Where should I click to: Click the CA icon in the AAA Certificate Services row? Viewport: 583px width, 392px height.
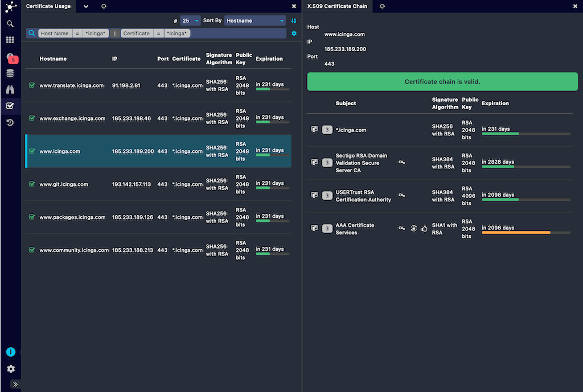click(402, 228)
